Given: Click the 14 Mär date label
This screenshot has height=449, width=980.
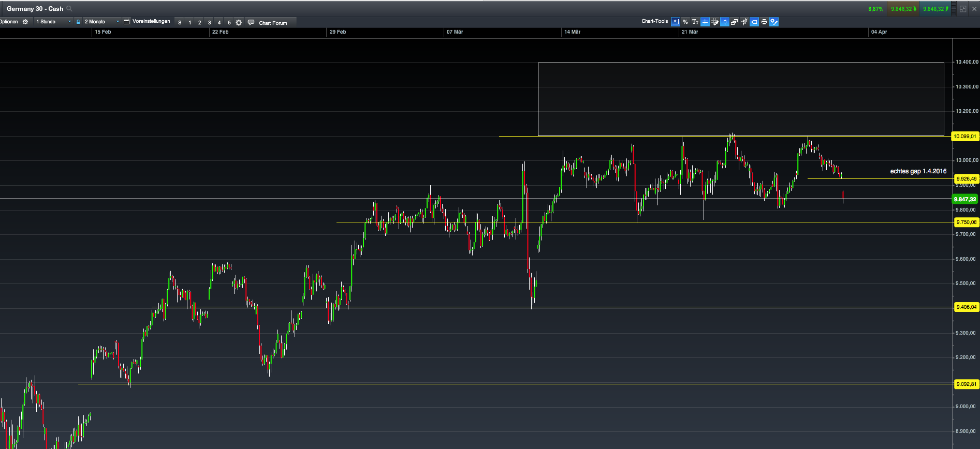Looking at the screenshot, I should pyautogui.click(x=572, y=32).
